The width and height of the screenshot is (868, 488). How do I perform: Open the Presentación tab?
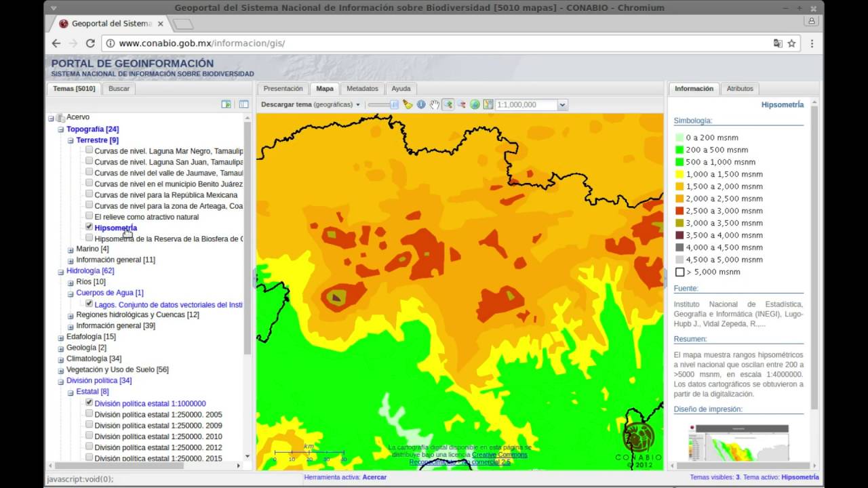click(283, 89)
